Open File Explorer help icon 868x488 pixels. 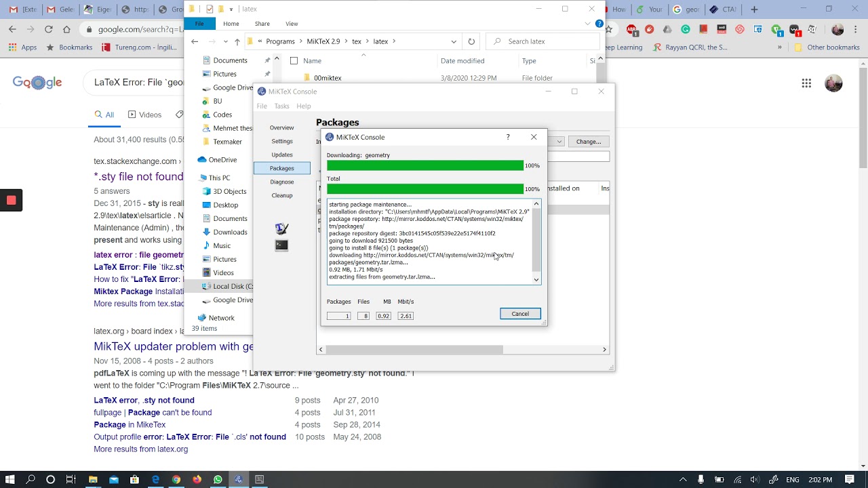click(x=599, y=24)
